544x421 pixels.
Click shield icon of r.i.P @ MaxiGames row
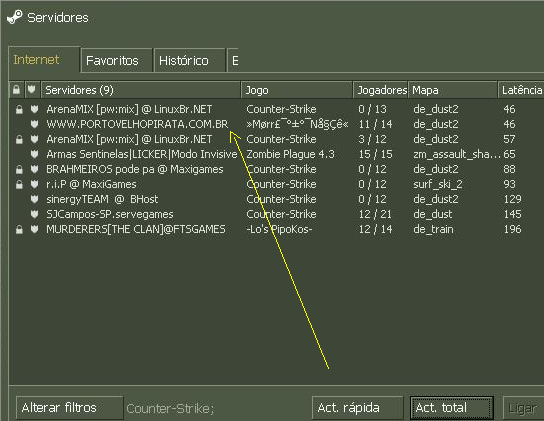click(34, 184)
